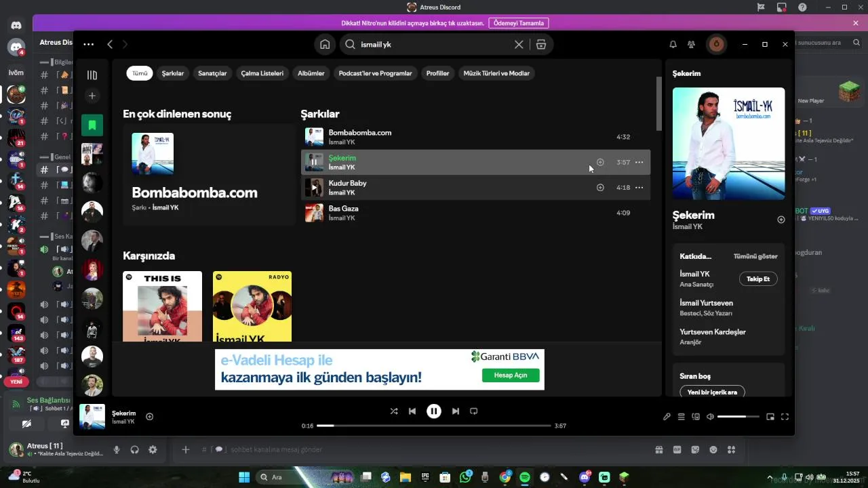Screen dimensions: 868x488
Task: Open queue icon in player bar
Action: (682, 417)
